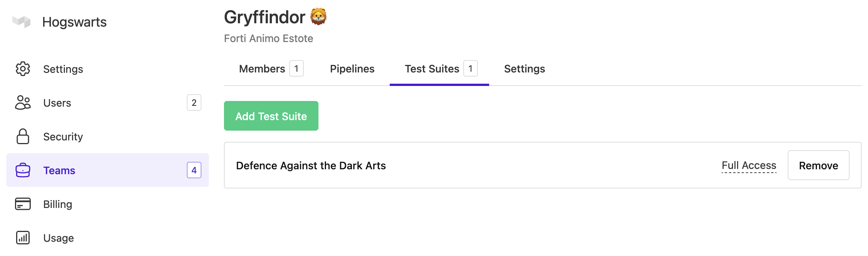Click the Billing credit card icon

[x=23, y=204]
